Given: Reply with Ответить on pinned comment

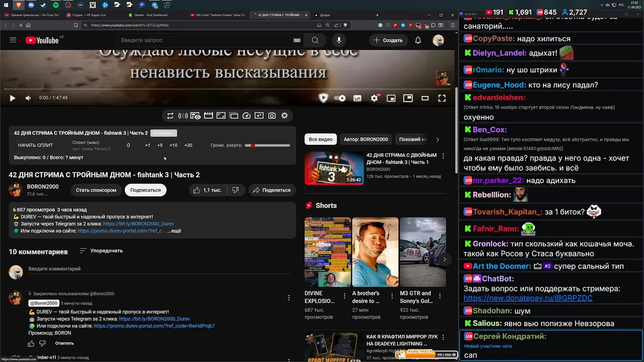Looking at the screenshot, I should [64, 343].
